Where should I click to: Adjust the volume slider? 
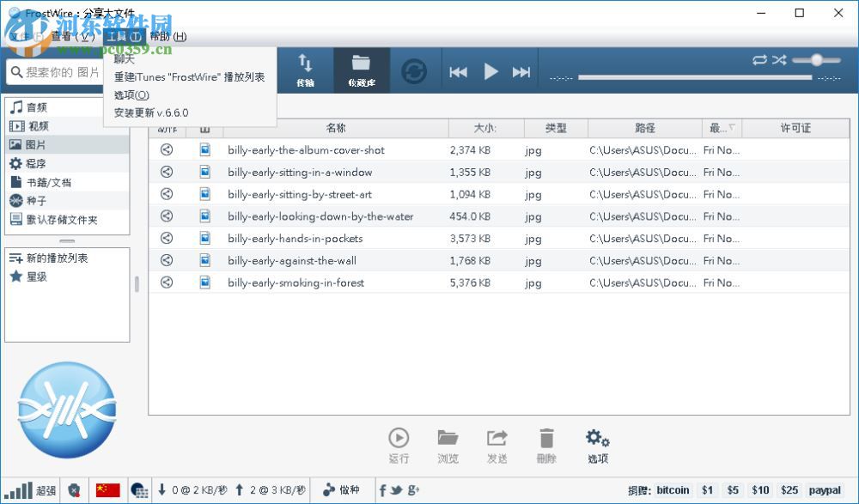pyautogui.click(x=816, y=60)
